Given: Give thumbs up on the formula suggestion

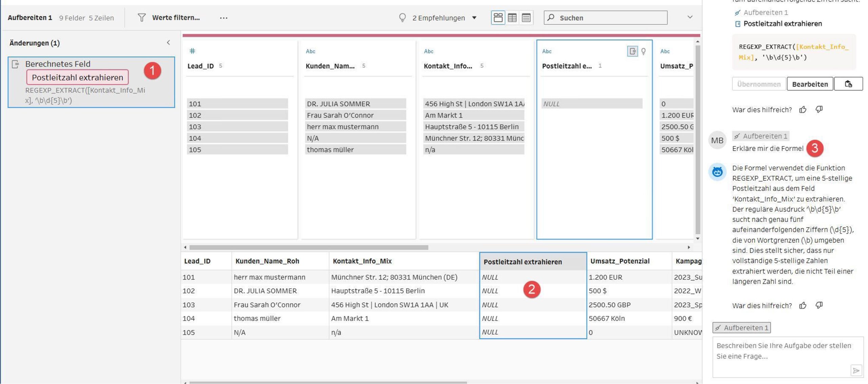Looking at the screenshot, I should pos(803,109).
